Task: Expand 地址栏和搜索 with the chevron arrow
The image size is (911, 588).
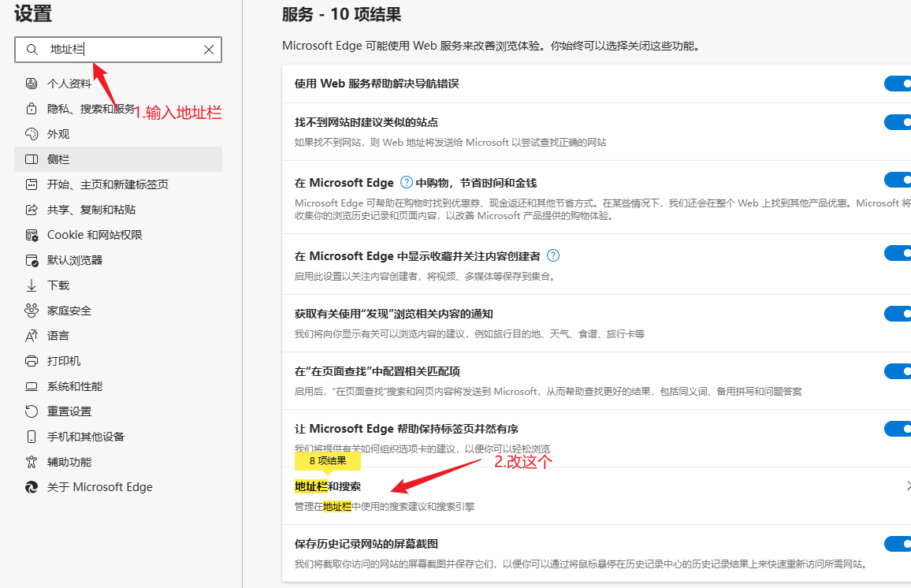Action: (907, 486)
